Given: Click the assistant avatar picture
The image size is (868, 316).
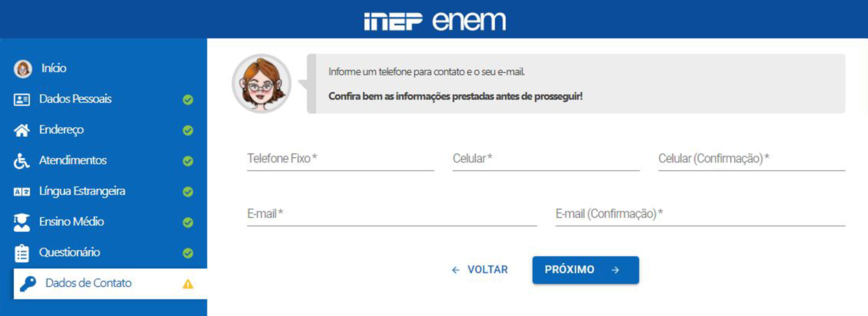Looking at the screenshot, I should click(262, 84).
